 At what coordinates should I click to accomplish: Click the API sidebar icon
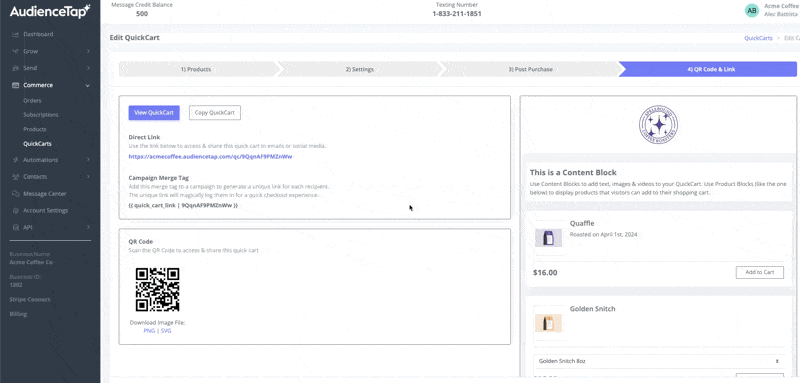pos(15,227)
